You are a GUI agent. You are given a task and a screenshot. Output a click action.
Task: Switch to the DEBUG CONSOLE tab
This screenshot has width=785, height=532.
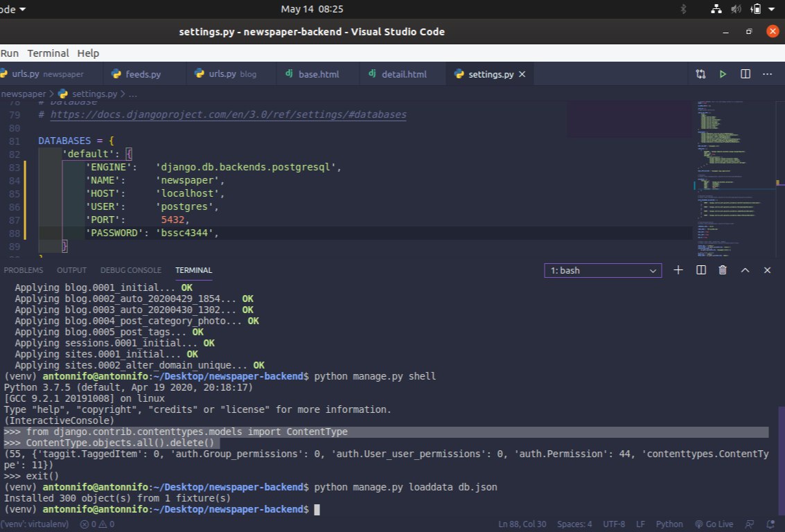tap(131, 270)
